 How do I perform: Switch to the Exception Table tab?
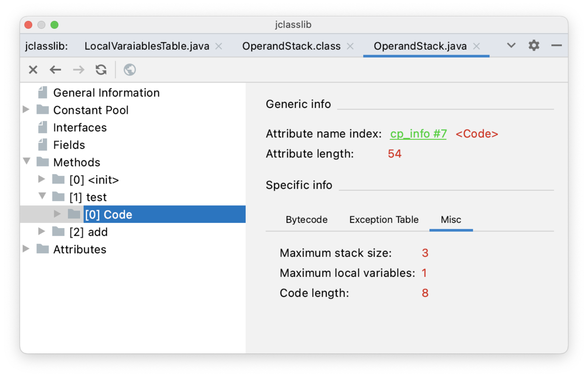384,220
